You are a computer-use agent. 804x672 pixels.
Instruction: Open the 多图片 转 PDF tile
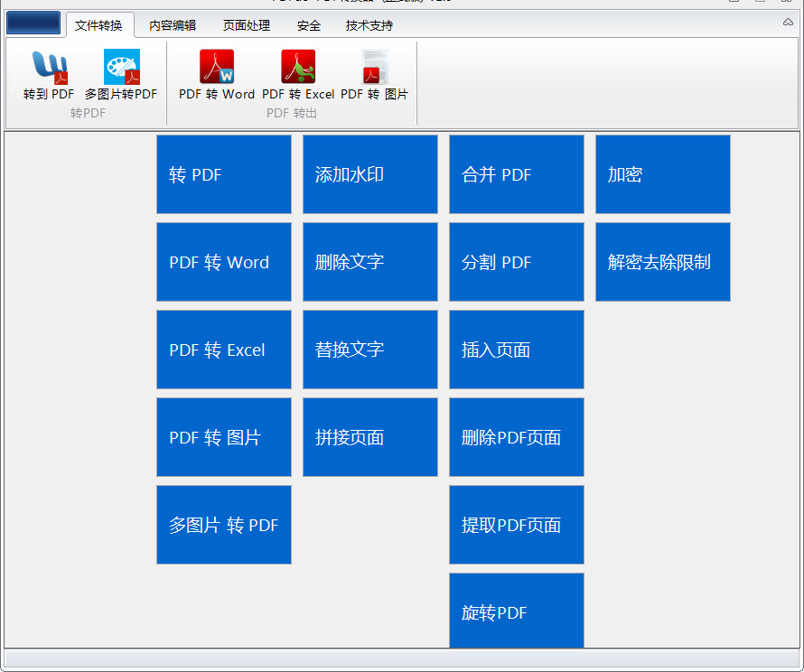click(223, 525)
